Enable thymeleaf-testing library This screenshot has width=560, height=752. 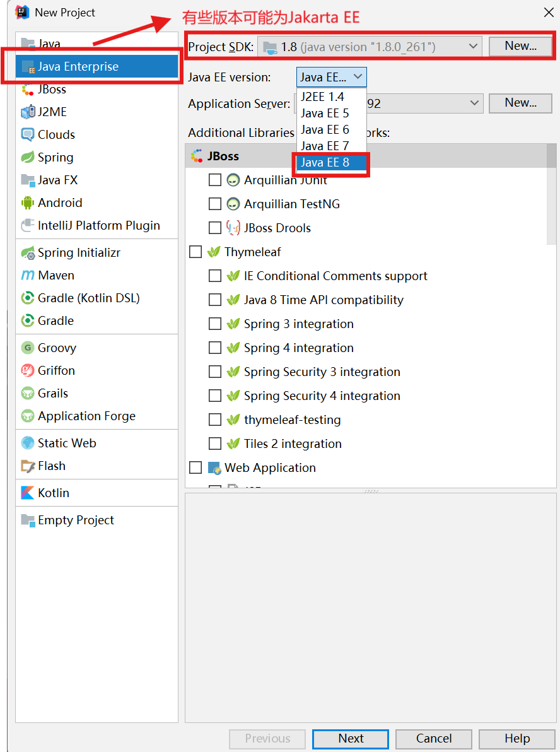pyautogui.click(x=215, y=420)
